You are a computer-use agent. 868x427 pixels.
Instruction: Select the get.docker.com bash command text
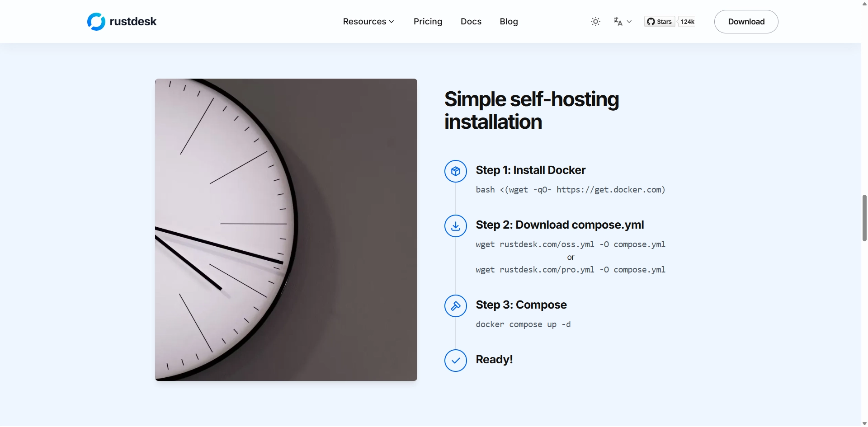(x=571, y=190)
